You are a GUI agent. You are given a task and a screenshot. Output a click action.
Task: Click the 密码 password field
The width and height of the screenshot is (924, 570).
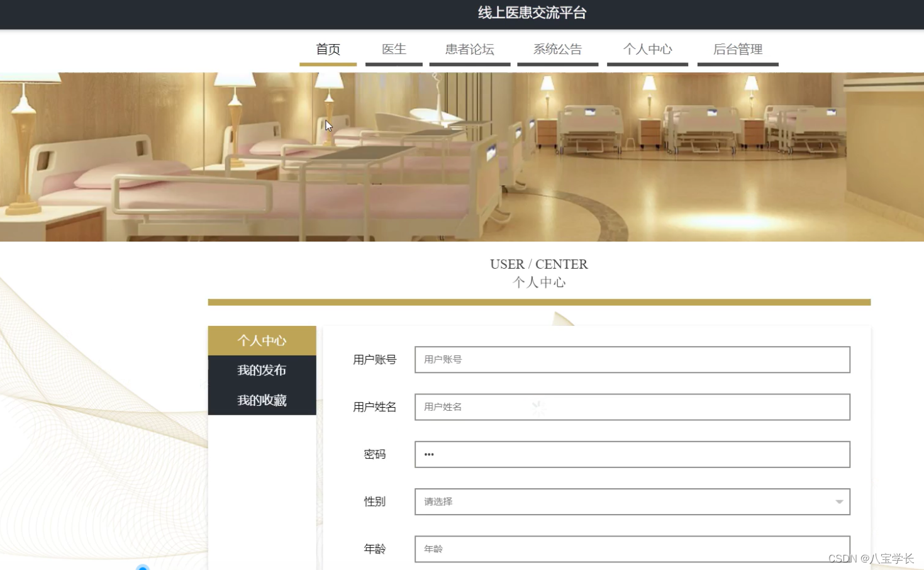coord(632,454)
